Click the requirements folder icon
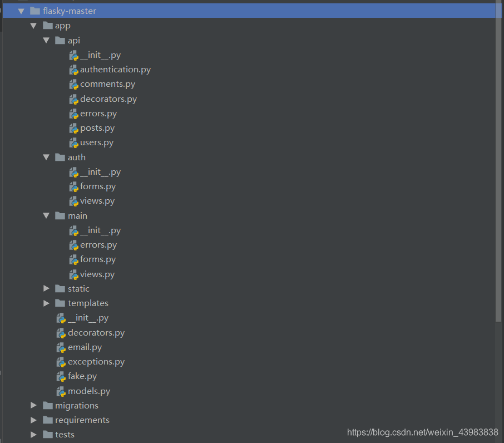Viewport: 504px width, 443px height. pyautogui.click(x=48, y=420)
